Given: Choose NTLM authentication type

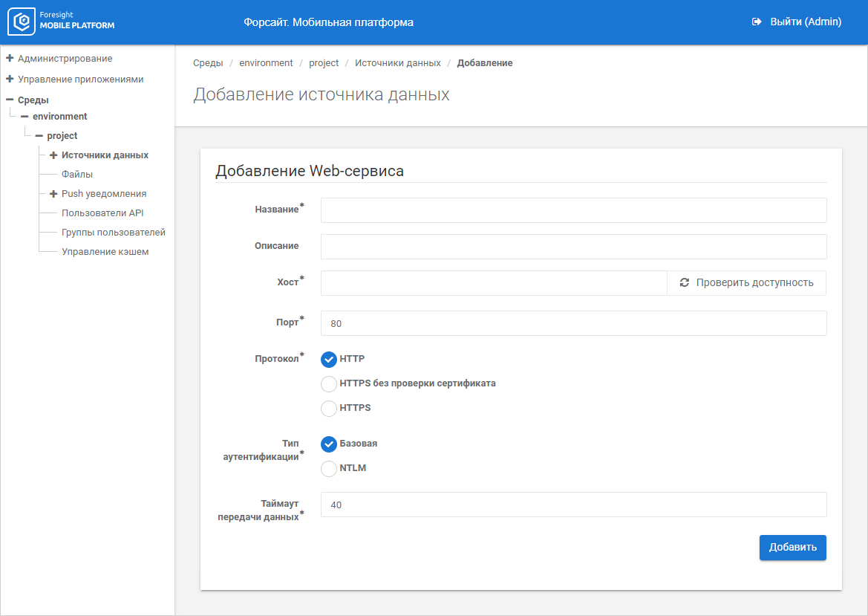Looking at the screenshot, I should tap(329, 469).
